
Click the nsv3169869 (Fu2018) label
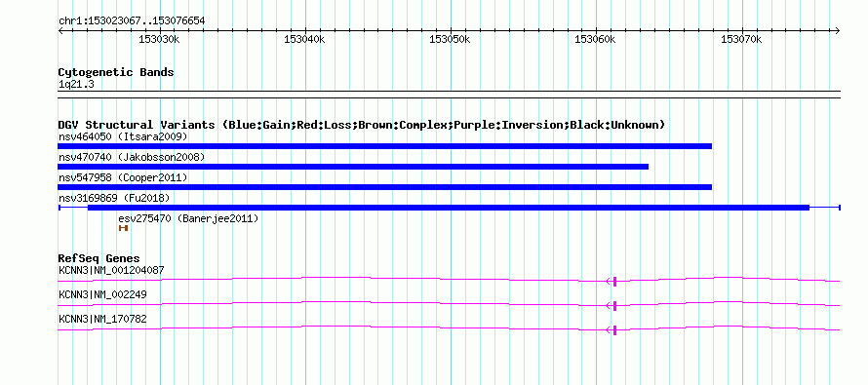tap(114, 198)
